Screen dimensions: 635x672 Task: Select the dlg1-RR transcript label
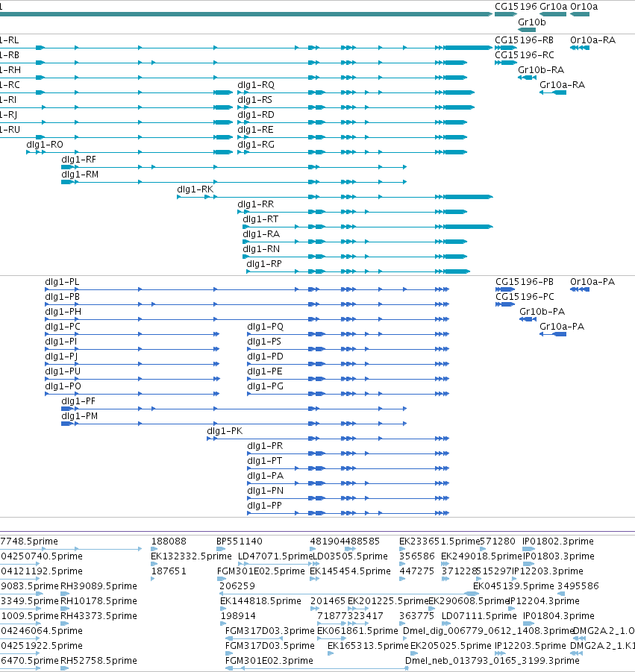click(255, 204)
